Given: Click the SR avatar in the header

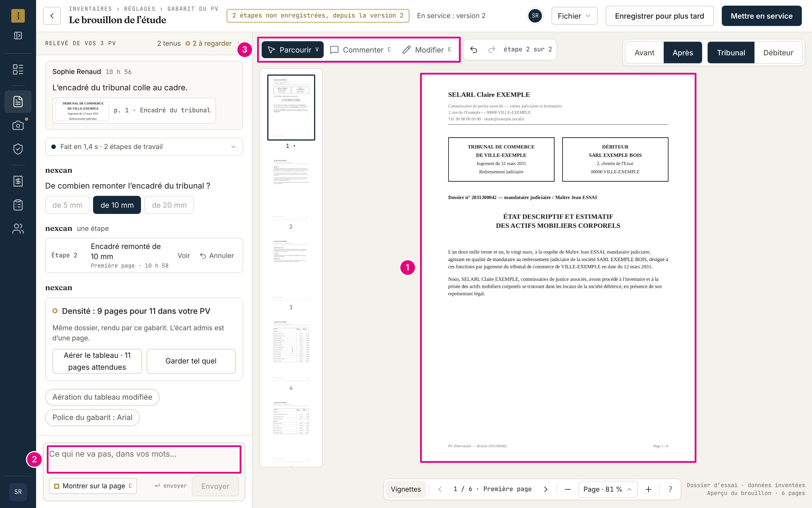Looking at the screenshot, I should tap(535, 16).
